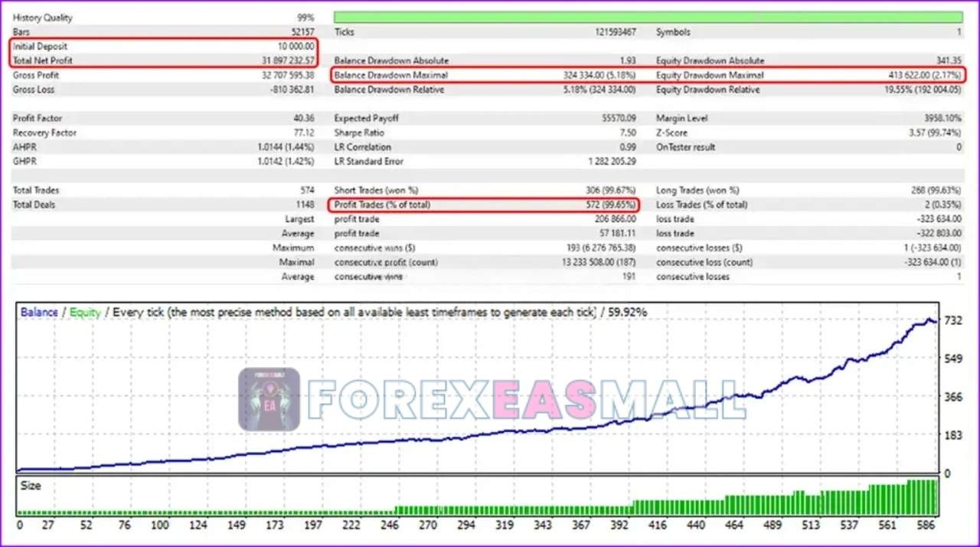
Task: Click the Total Deals value "1148"
Action: [305, 205]
